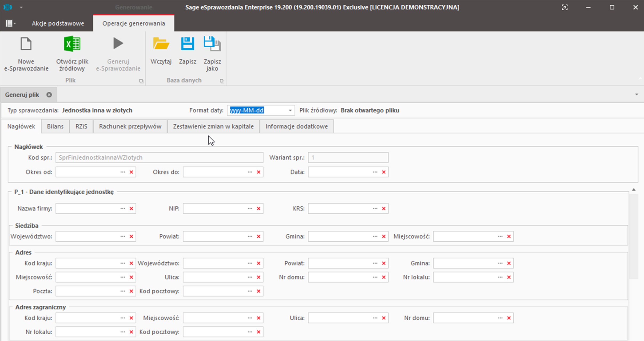The width and height of the screenshot is (644, 341).
Task: Expand Plik group dialog launcher
Action: pos(141,81)
